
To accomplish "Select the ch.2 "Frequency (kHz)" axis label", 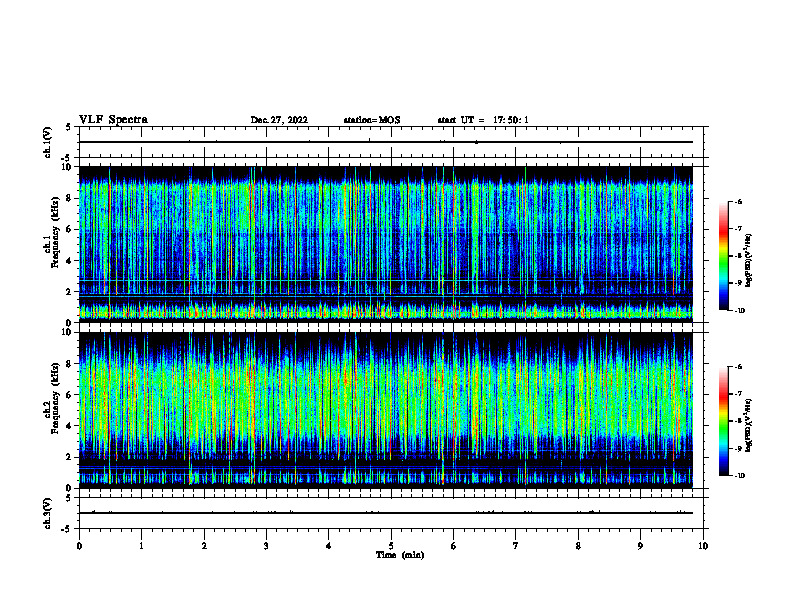I will click(55, 398).
